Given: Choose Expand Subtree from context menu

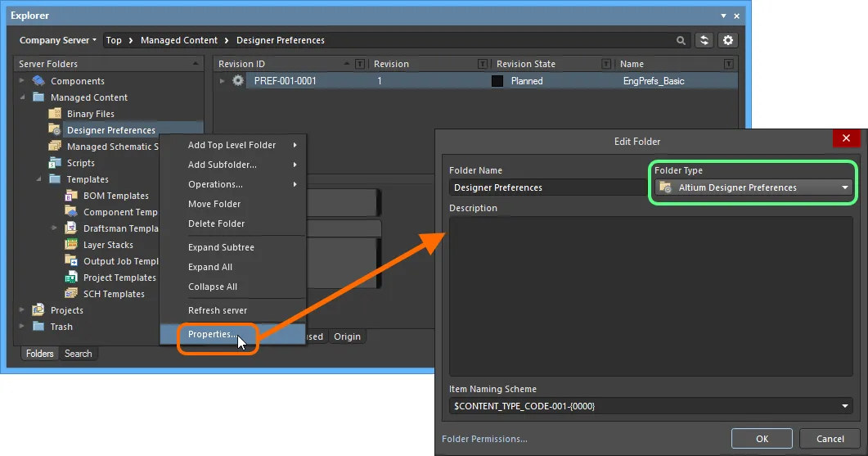Looking at the screenshot, I should pyautogui.click(x=232, y=247).
